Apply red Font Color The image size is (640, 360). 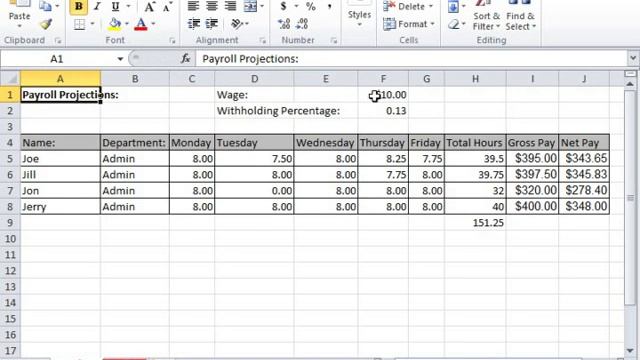(141, 24)
